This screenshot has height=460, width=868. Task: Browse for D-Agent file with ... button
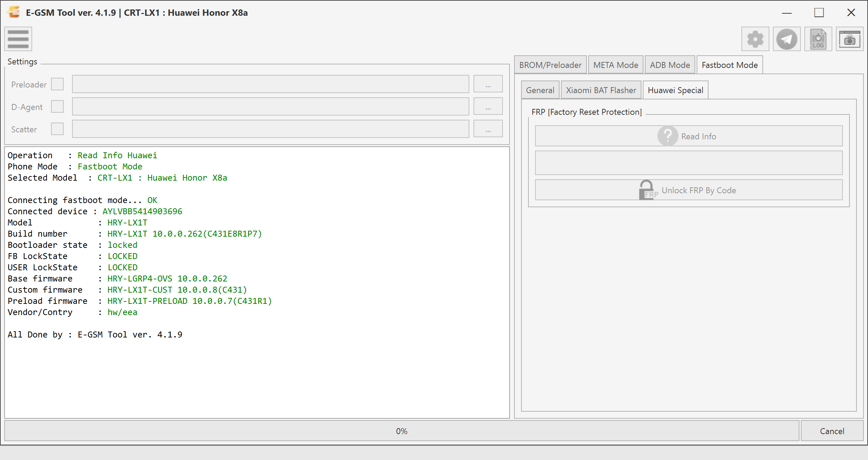point(488,106)
